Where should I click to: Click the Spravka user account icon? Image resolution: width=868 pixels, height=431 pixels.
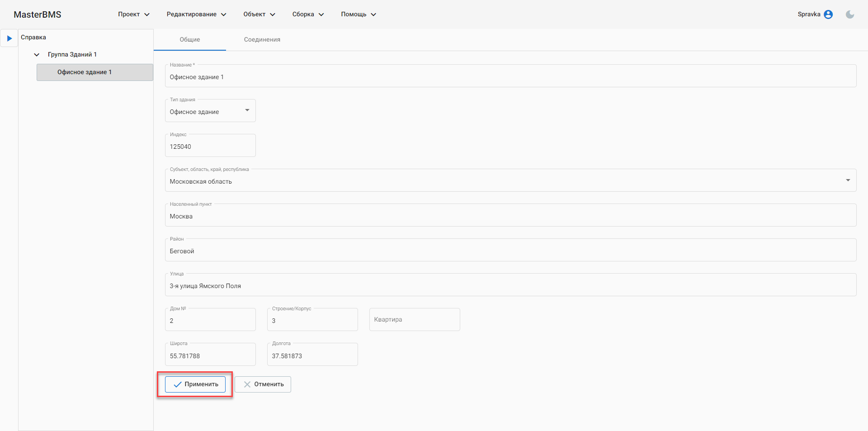[828, 14]
